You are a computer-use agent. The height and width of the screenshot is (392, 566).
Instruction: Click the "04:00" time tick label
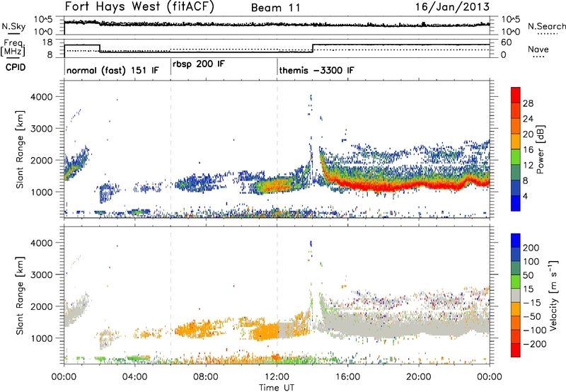(134, 377)
